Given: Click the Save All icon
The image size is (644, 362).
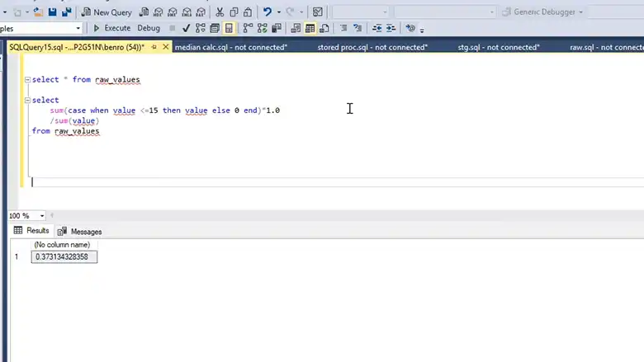Looking at the screenshot, I should [66, 12].
